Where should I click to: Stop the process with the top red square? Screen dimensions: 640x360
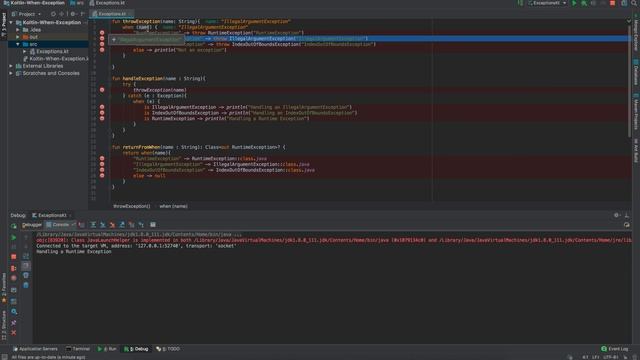(x=613, y=3)
